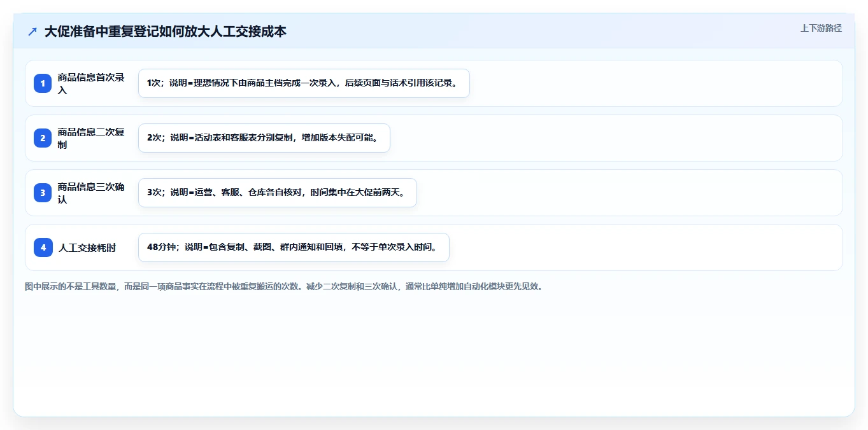The width and height of the screenshot is (868, 430).
Task: Select the 商品信息二次复制 label
Action: pos(92,138)
